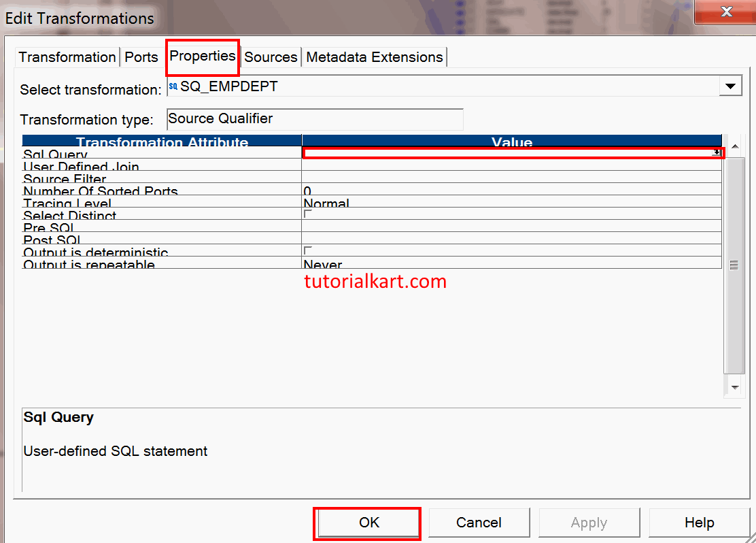Click the dialog close X icon

pos(726,12)
